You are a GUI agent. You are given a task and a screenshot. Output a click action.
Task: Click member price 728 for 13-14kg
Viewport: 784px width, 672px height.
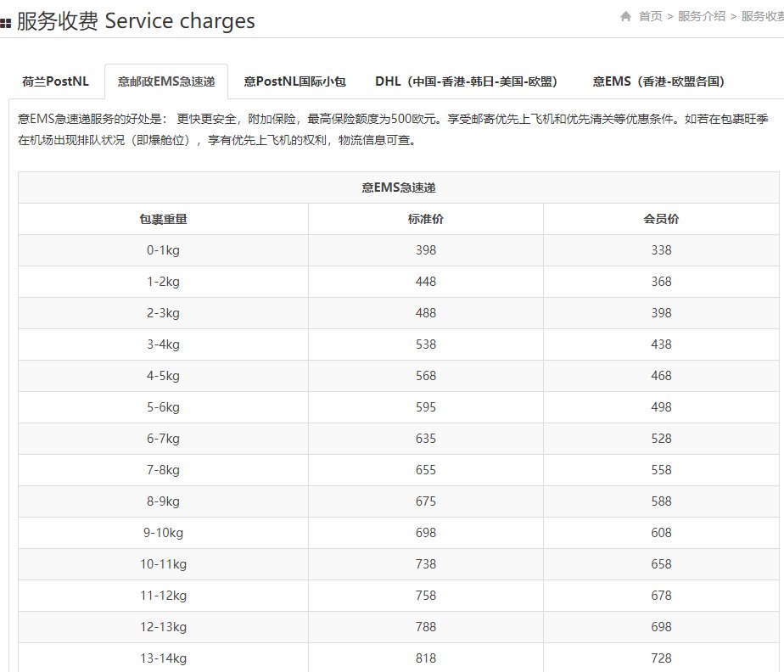[x=661, y=658]
